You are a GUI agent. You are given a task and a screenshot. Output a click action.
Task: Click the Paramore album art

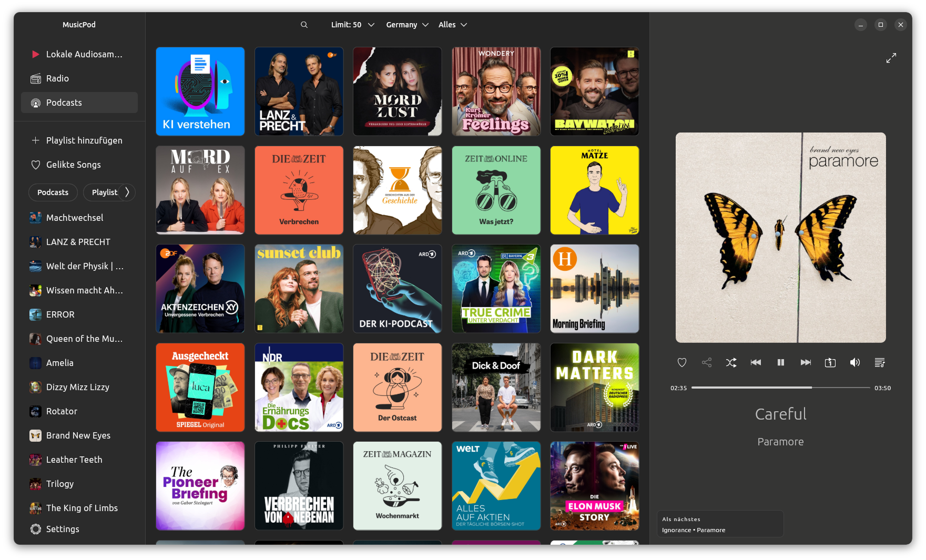coord(781,238)
